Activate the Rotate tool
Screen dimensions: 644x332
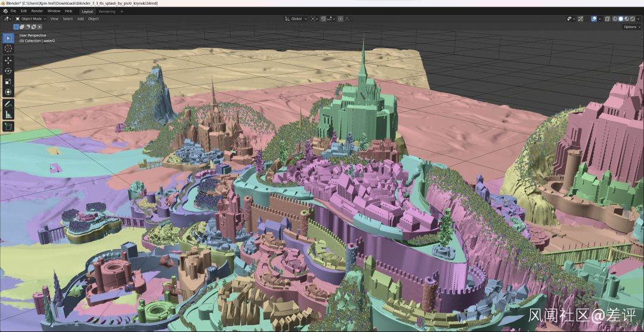[x=8, y=71]
